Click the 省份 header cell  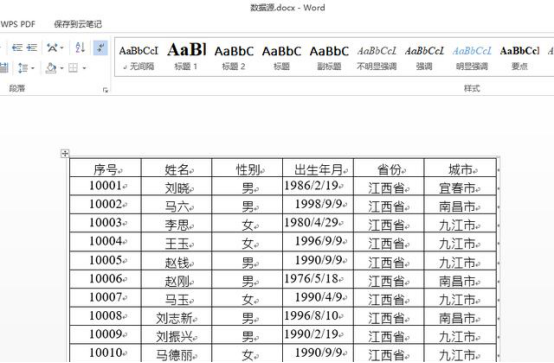pyautogui.click(x=389, y=168)
